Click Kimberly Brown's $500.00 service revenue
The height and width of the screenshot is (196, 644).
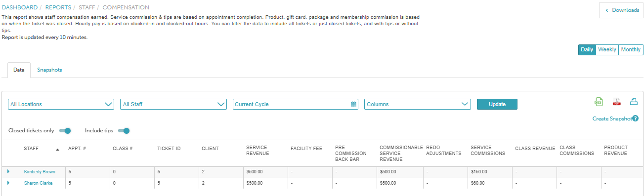[255, 172]
